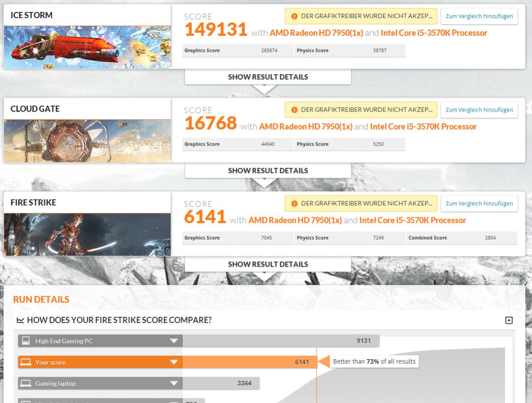
Task: Click the Gaming laptop icon
Action: point(26,384)
